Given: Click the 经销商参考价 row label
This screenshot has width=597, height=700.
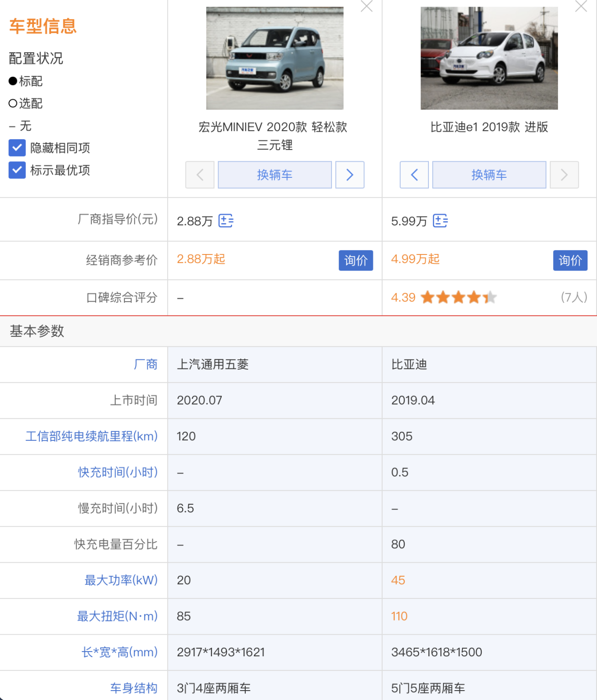Looking at the screenshot, I should (x=122, y=260).
